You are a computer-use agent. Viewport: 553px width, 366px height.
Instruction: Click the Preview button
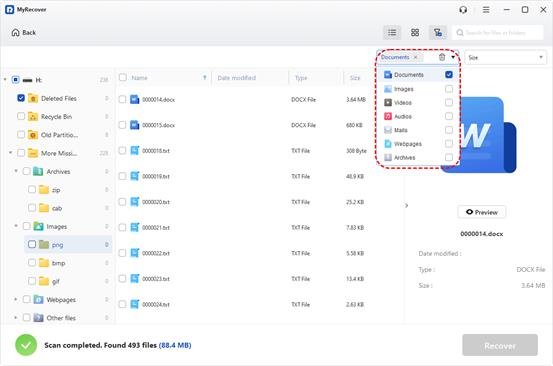point(481,212)
